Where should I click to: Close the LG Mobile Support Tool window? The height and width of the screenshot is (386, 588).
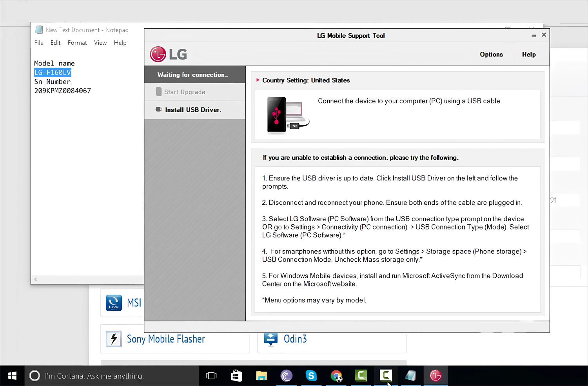(x=544, y=35)
